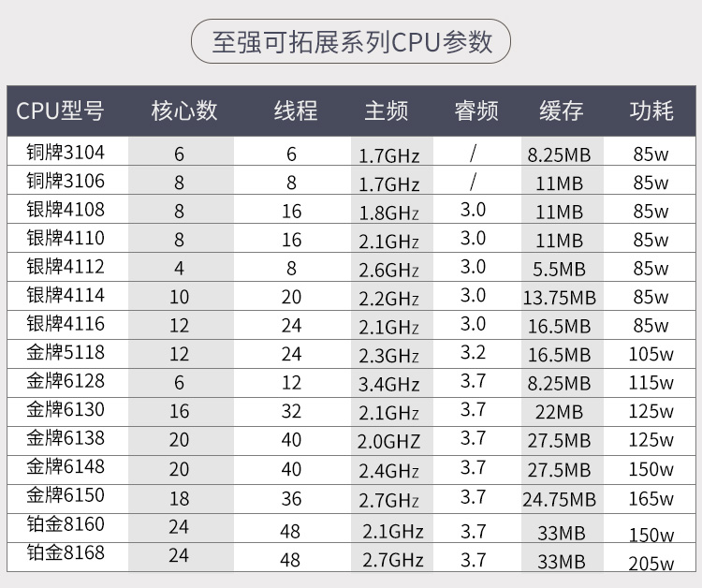Click the 银牌4112 model cell
The image size is (702, 588).
(x=66, y=267)
